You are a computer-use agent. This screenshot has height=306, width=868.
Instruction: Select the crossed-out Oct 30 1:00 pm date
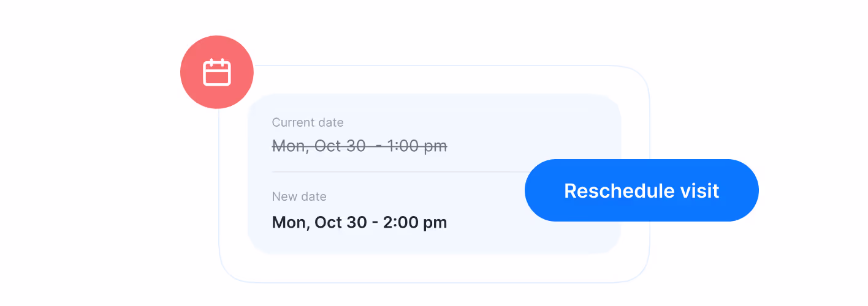[359, 146]
